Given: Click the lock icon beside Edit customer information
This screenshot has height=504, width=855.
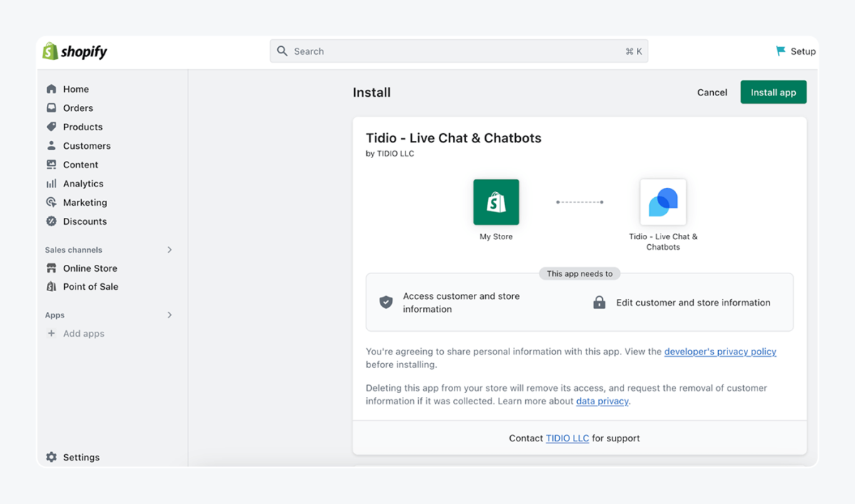Looking at the screenshot, I should pos(599,303).
